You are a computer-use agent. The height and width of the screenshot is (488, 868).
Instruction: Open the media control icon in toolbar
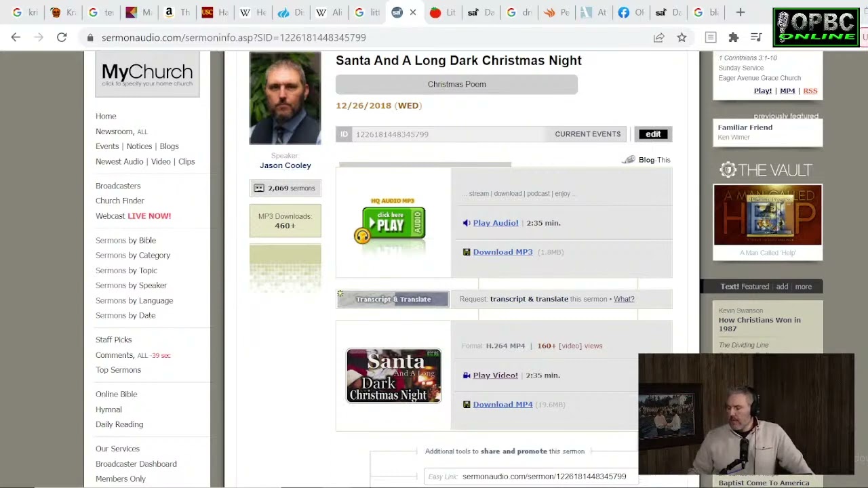(x=756, y=38)
